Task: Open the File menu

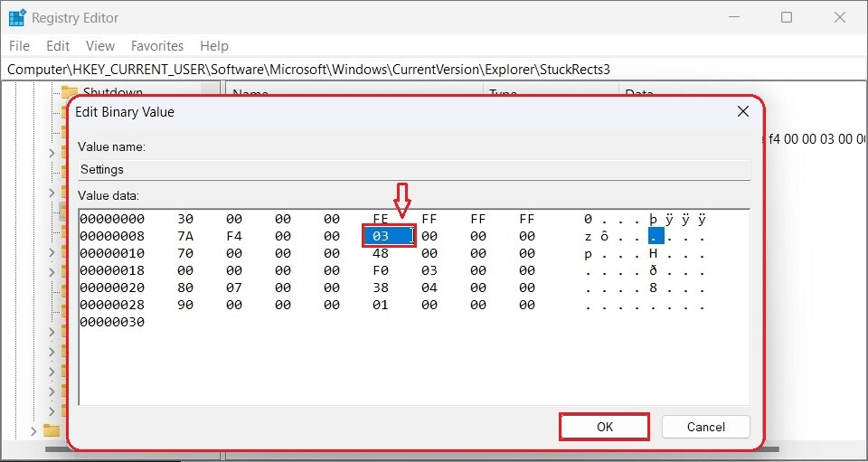Action: [x=19, y=46]
